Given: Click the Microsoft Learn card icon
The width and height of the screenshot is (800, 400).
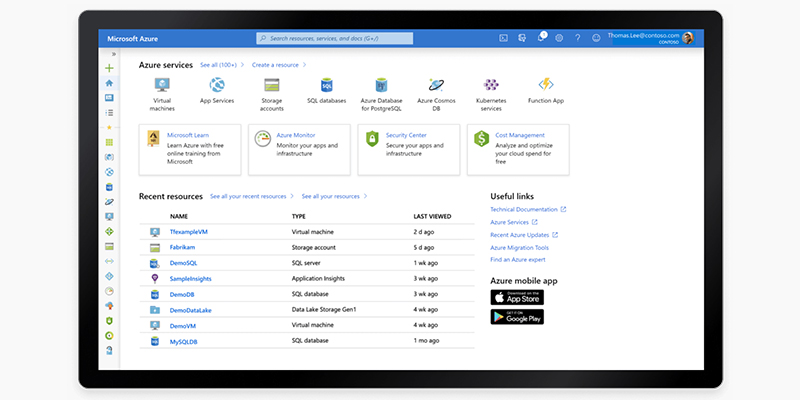Looking at the screenshot, I should coord(153,138).
